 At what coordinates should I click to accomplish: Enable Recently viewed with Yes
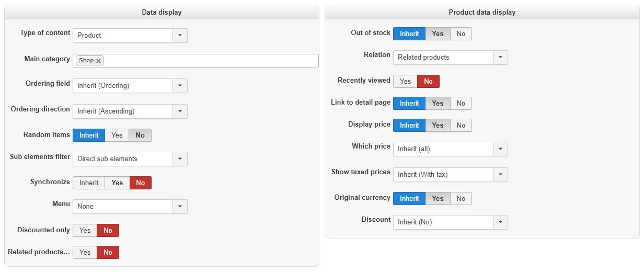405,82
